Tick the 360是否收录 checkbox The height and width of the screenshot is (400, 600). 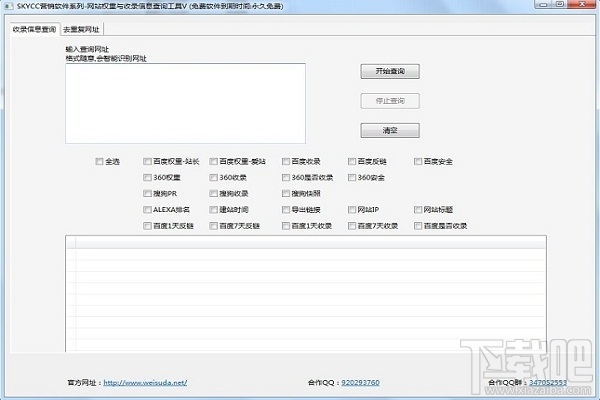[285, 178]
